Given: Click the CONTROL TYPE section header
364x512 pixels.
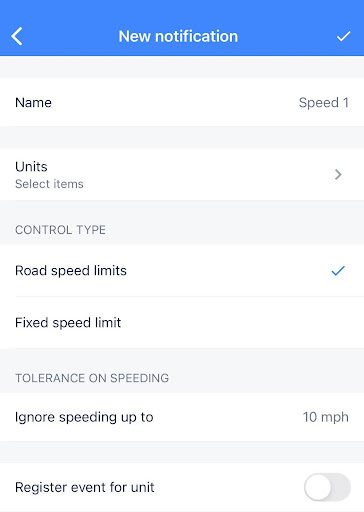Looking at the screenshot, I should click(x=60, y=230).
